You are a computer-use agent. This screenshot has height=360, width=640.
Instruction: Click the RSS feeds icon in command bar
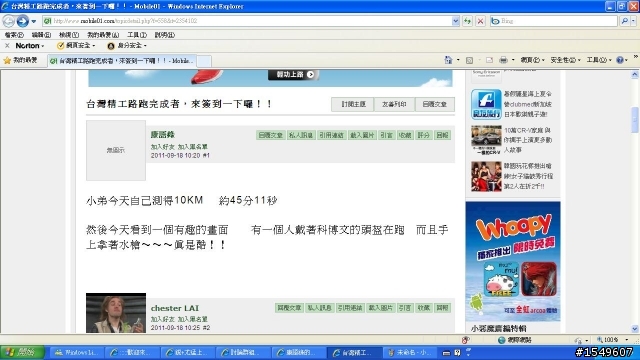pos(469,60)
